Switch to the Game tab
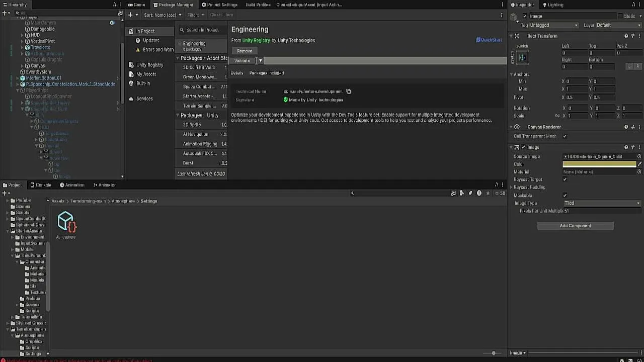 136,5
